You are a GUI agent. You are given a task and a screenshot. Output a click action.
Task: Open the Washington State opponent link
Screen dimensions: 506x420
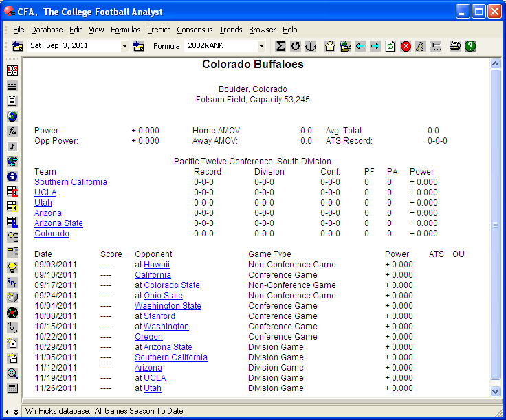[x=168, y=306]
